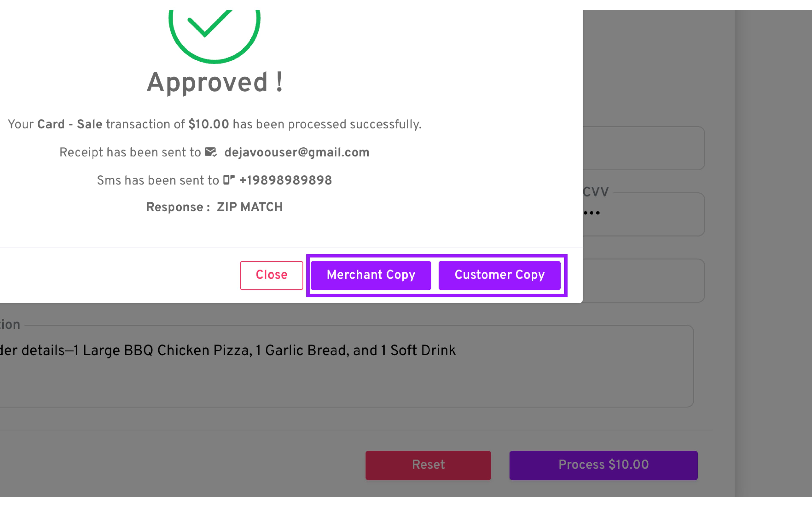
Task: Click the Process $10.00 button
Action: pyautogui.click(x=603, y=465)
